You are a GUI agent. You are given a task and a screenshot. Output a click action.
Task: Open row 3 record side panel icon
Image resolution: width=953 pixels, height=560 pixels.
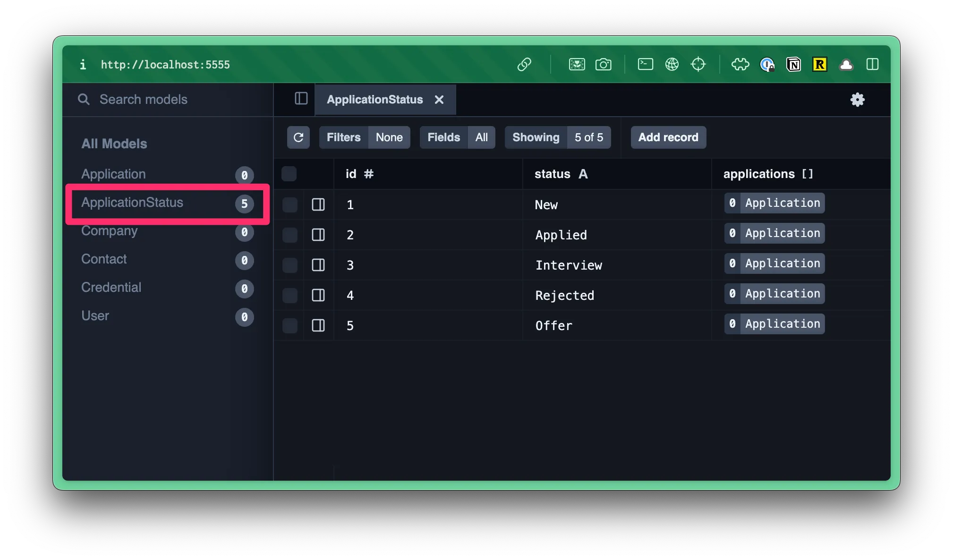pyautogui.click(x=318, y=265)
